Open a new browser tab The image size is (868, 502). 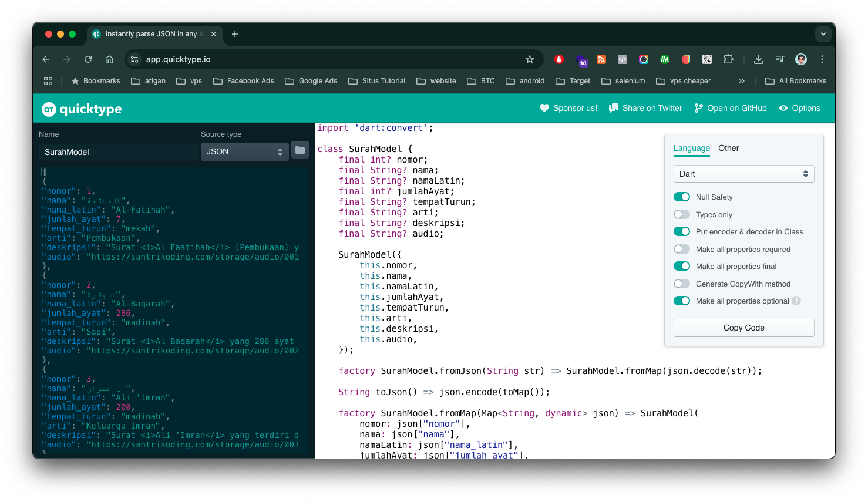(235, 34)
